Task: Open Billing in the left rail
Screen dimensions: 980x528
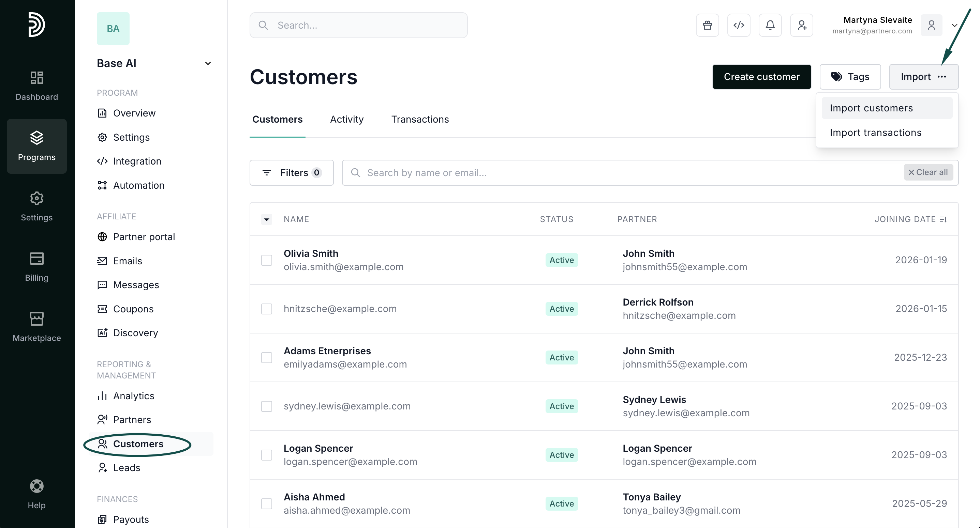Action: [x=36, y=266]
